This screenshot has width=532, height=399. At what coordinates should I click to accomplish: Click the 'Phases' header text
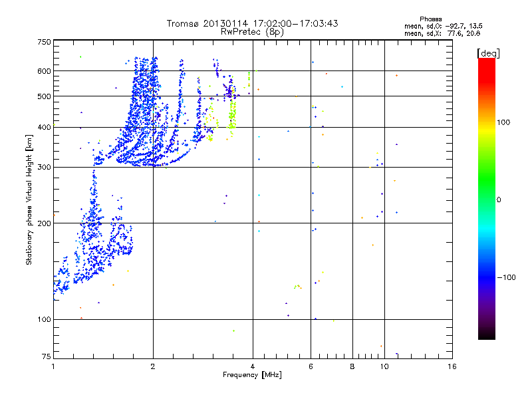430,19
